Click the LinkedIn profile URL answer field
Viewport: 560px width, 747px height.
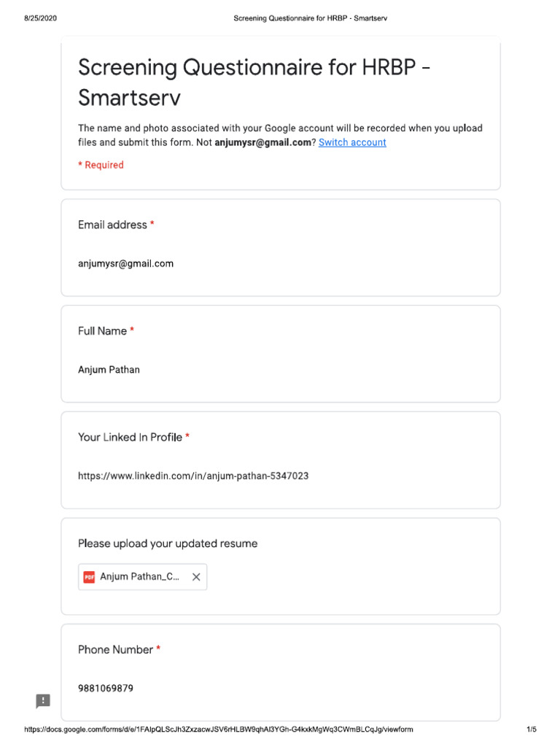193,476
